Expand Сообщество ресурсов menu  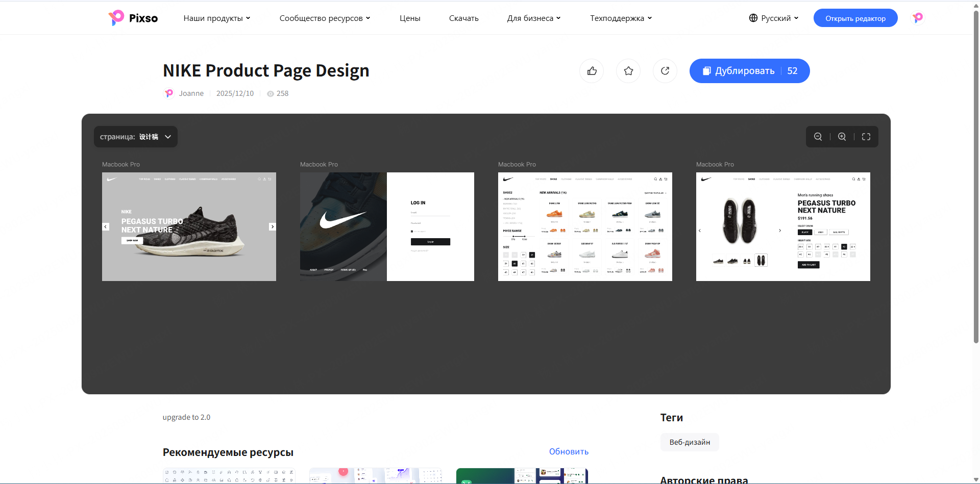tap(325, 18)
